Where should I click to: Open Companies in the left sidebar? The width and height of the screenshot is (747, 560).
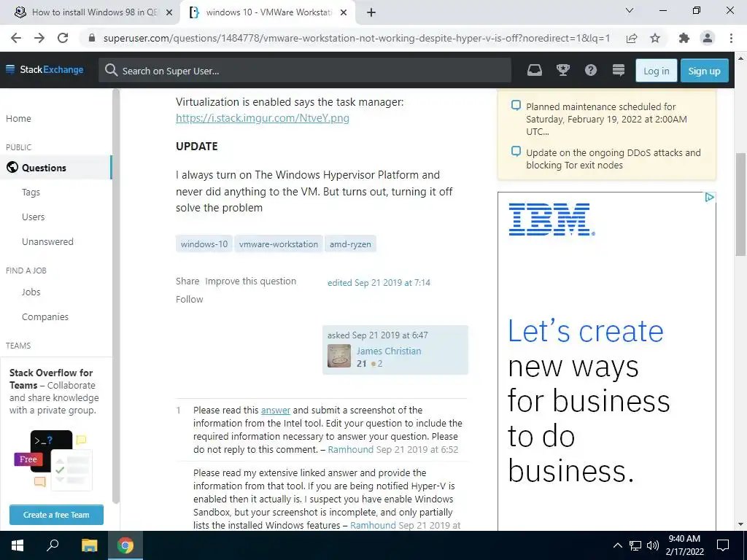45,317
